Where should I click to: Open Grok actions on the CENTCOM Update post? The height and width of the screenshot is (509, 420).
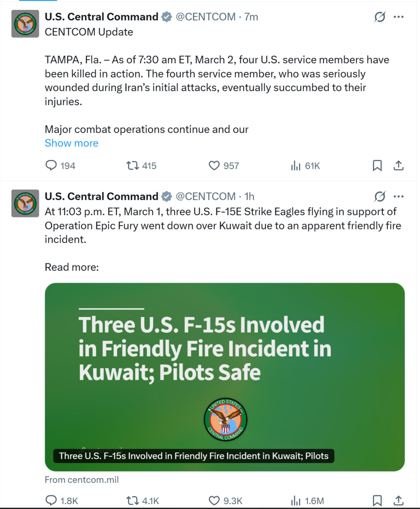pos(380,17)
